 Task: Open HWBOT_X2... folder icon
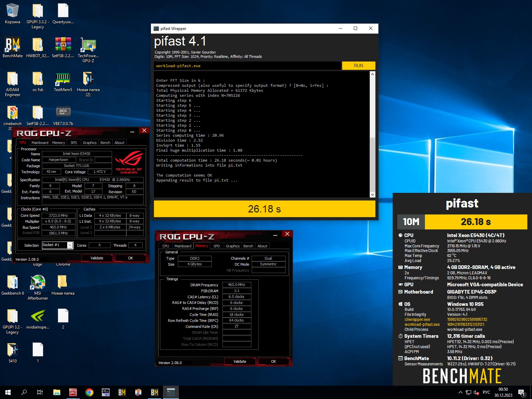pos(38,48)
